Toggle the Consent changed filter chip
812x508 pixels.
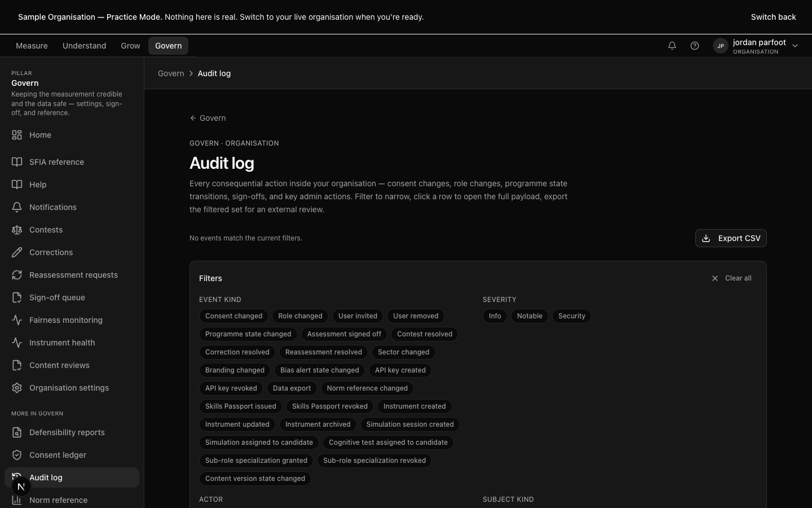233,316
